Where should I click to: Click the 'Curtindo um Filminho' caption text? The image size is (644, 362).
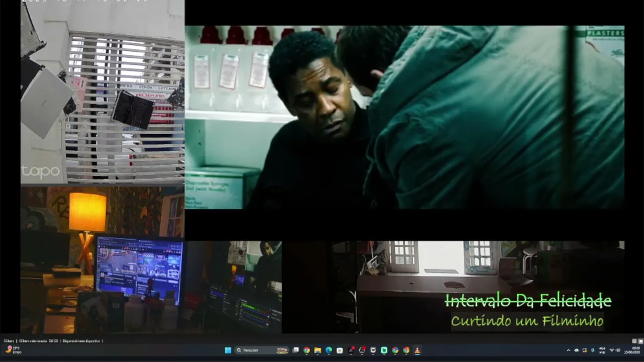pos(527,320)
